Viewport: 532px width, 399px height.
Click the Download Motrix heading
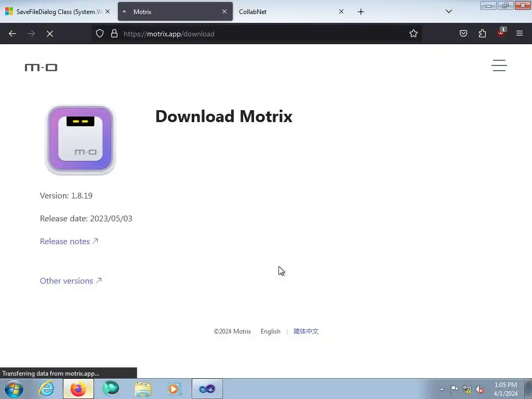(224, 116)
